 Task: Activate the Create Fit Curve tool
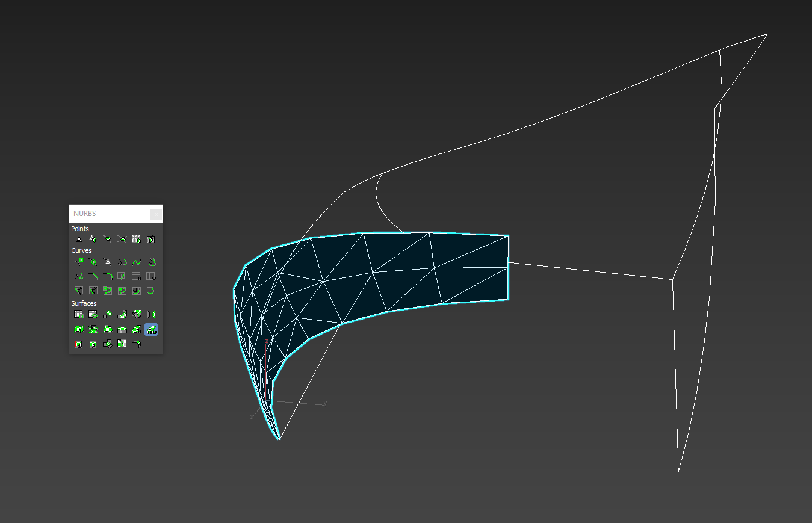coord(108,261)
